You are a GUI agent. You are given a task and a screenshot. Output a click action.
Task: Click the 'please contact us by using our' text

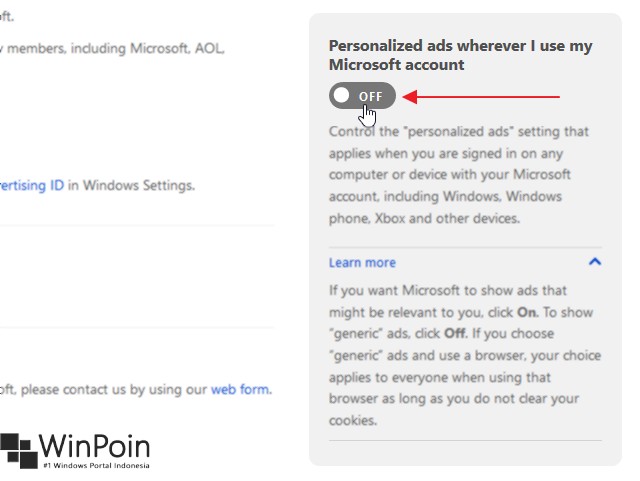[110, 389]
